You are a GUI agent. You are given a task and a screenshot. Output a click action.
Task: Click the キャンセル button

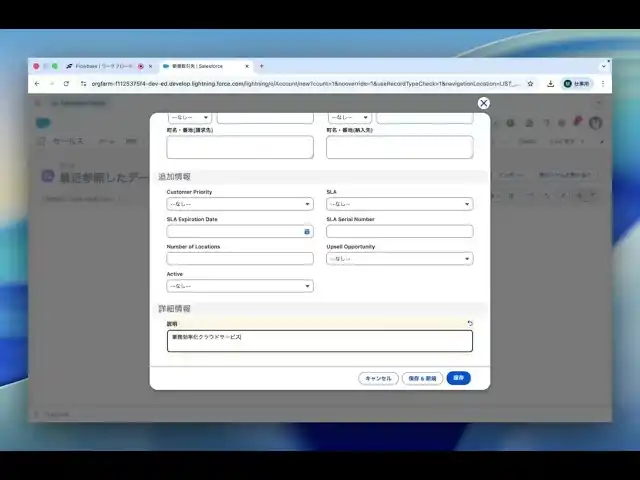[x=378, y=378]
